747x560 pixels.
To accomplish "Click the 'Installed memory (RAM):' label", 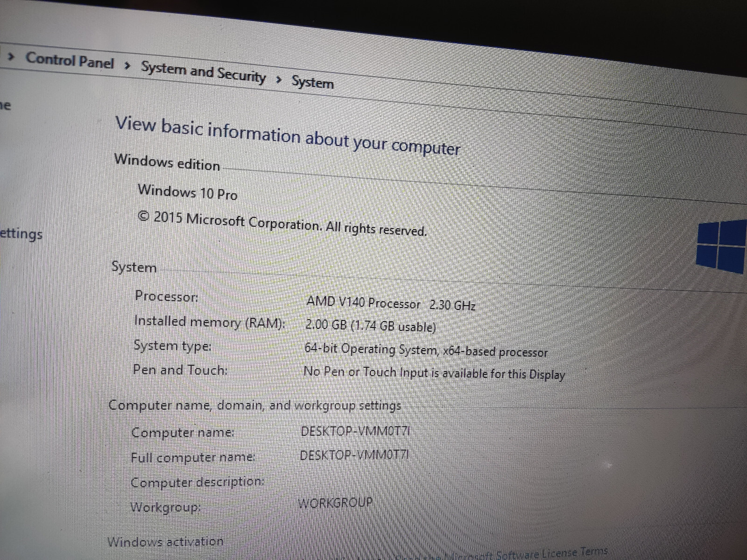I will click(x=209, y=322).
